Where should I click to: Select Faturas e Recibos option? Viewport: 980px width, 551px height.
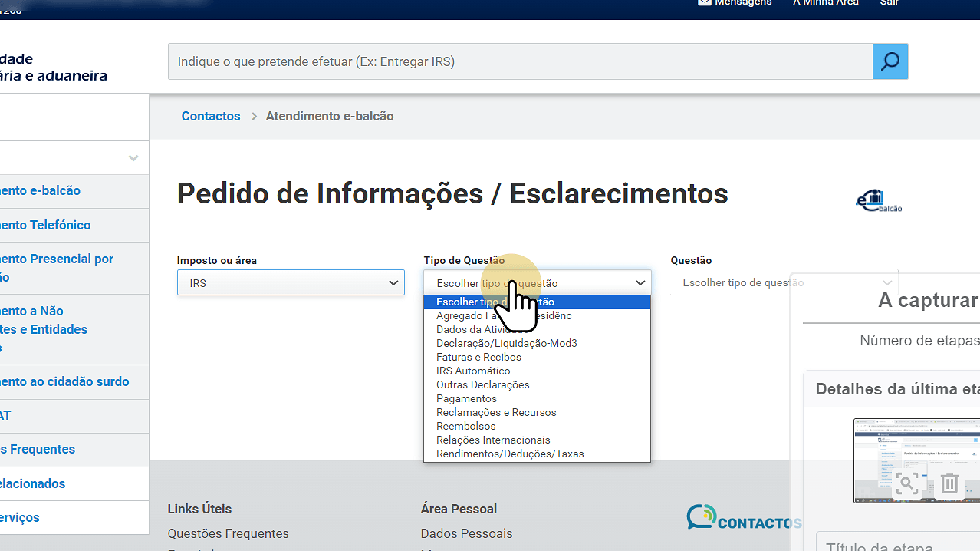coord(478,357)
